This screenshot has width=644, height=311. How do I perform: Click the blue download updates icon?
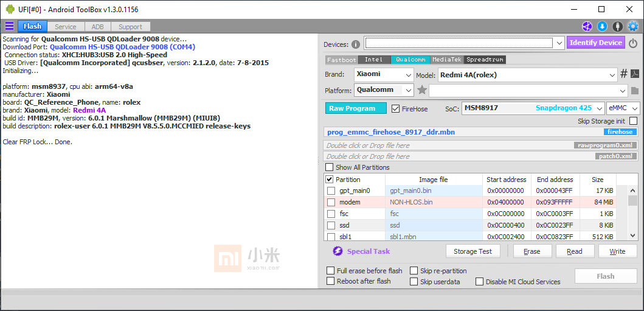coord(602,27)
